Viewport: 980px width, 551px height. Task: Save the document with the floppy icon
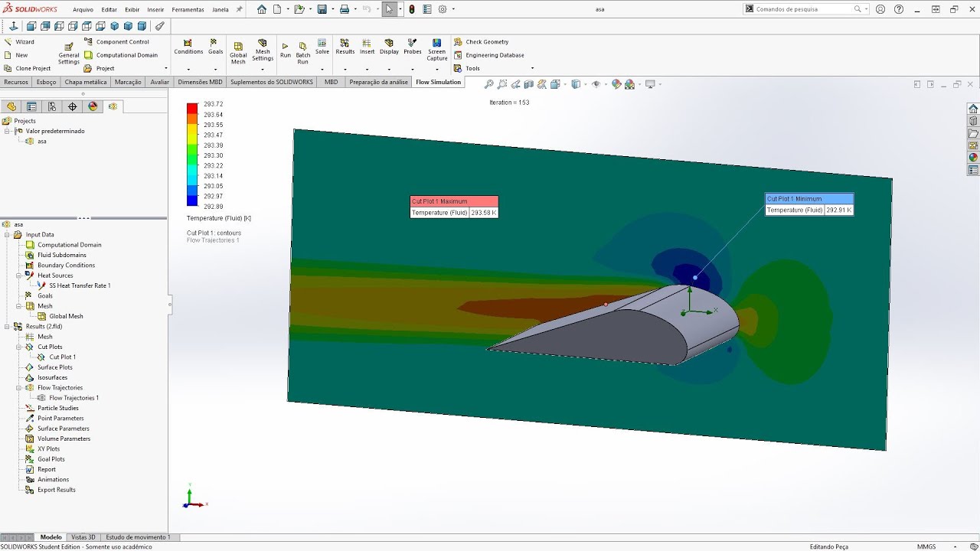(322, 9)
